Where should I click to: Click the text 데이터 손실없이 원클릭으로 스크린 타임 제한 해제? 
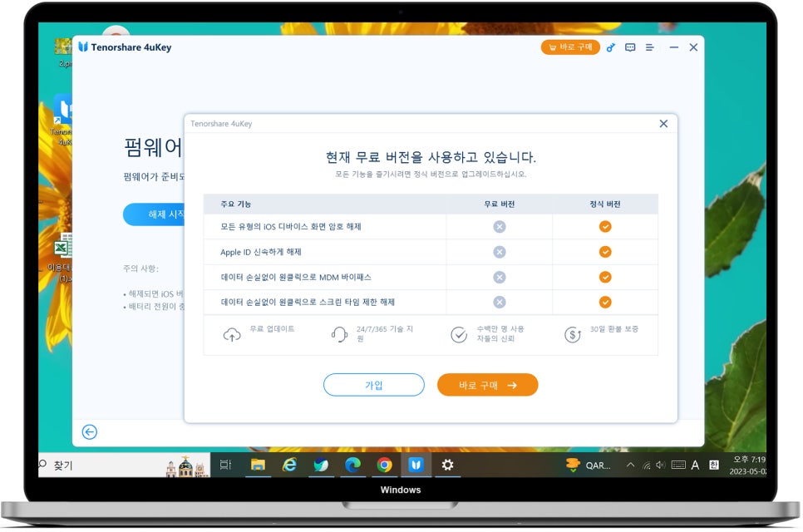[308, 302]
